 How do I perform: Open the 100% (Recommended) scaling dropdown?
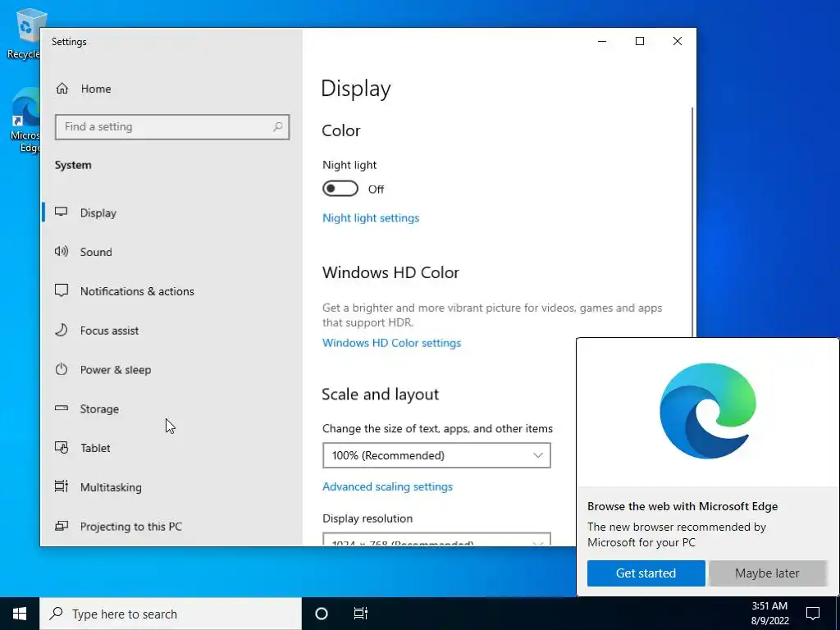(436, 455)
